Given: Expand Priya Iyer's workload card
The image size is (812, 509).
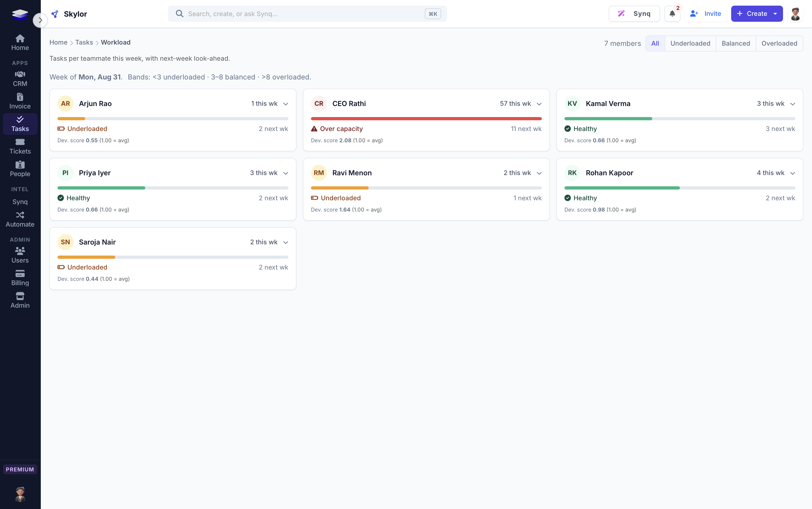Looking at the screenshot, I should coord(285,173).
